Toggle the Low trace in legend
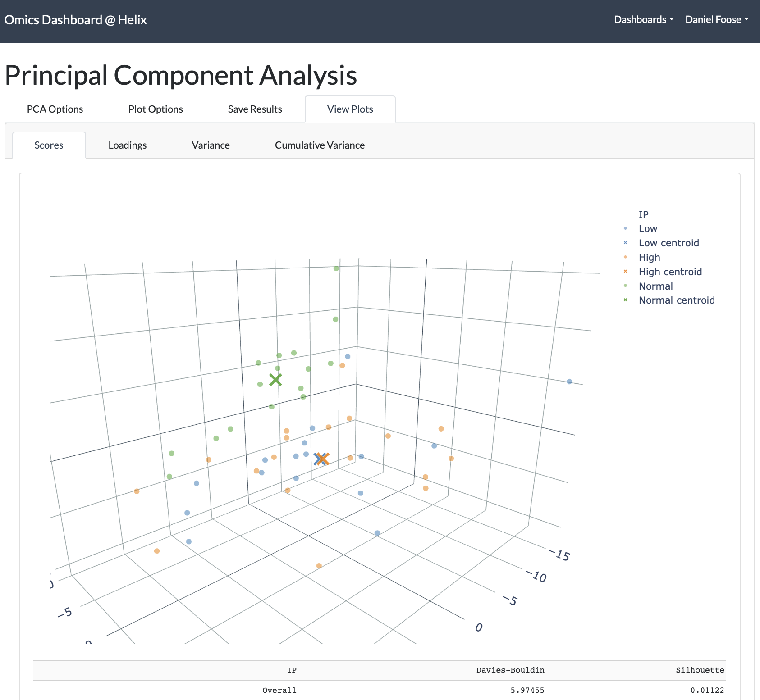Image resolution: width=760 pixels, height=700 pixels. tap(648, 228)
